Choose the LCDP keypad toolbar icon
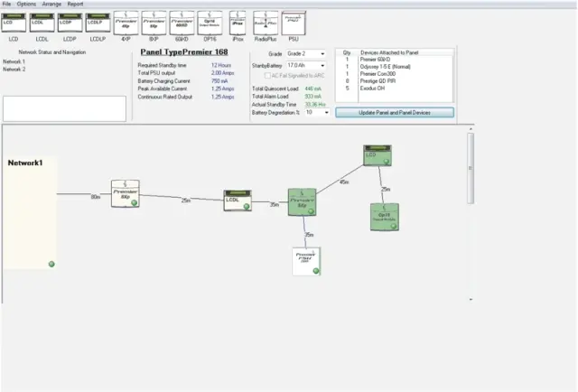This screenshot has height=392, width=578. [70, 23]
